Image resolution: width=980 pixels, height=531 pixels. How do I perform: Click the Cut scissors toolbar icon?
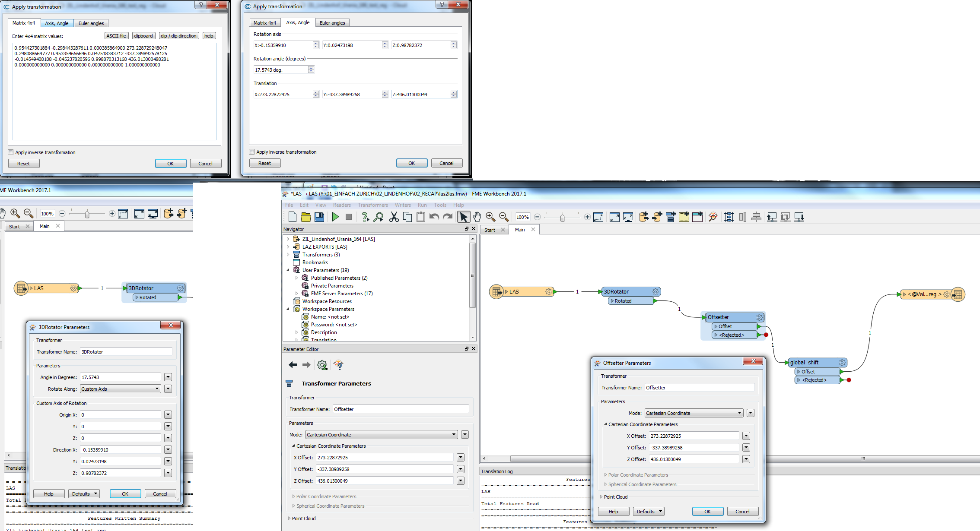[x=394, y=217]
